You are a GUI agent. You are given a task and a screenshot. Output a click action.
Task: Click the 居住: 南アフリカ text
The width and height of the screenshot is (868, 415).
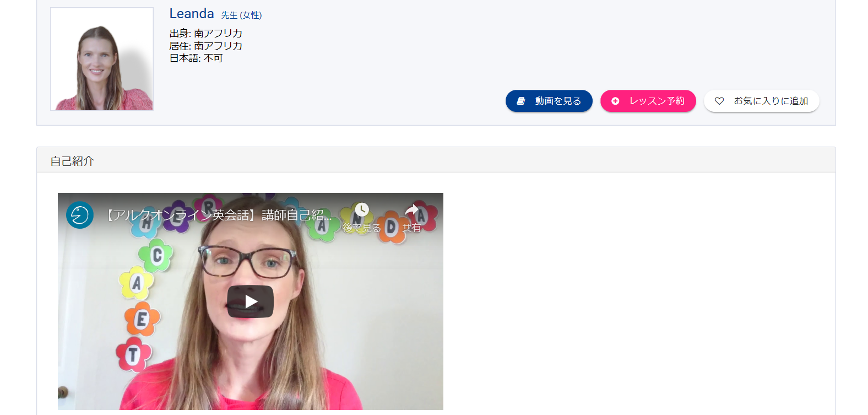(205, 46)
